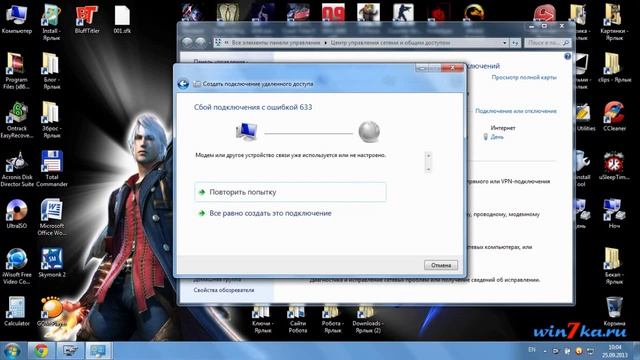
Task: Open the Install - Ярлык shortcut icon
Action: tap(51, 22)
